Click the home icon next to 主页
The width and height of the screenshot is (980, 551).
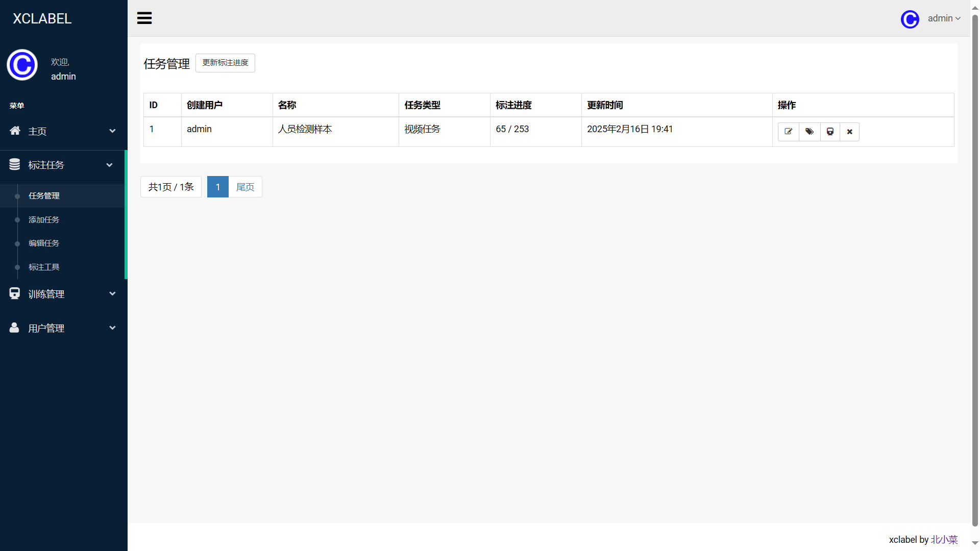click(x=15, y=131)
